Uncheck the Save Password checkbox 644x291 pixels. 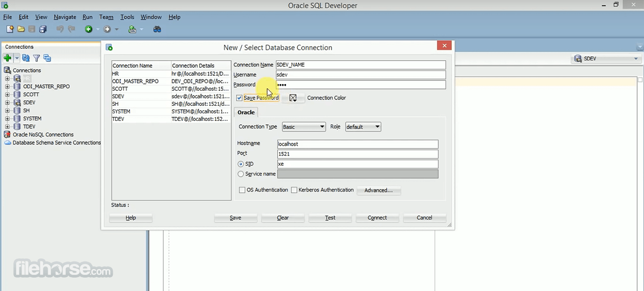coord(239,98)
